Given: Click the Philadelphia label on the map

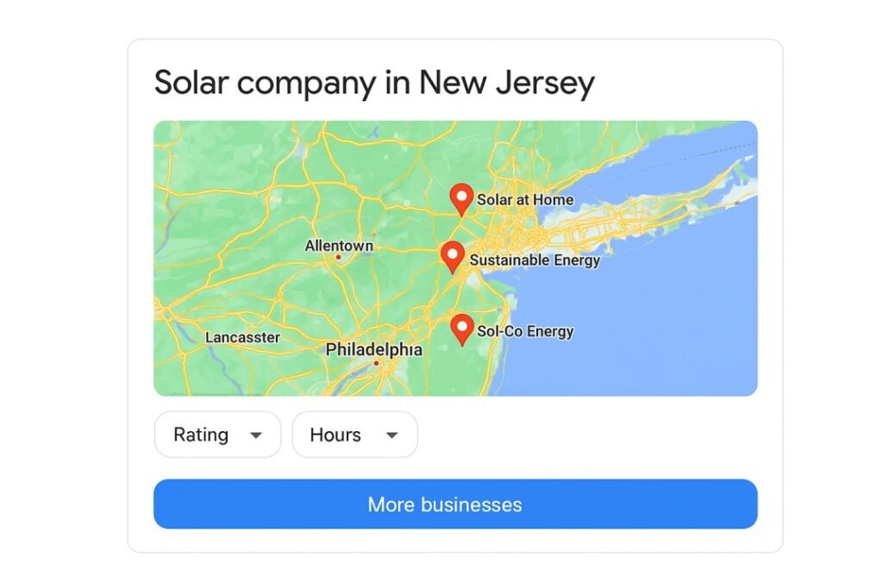Looking at the screenshot, I should click(373, 350).
